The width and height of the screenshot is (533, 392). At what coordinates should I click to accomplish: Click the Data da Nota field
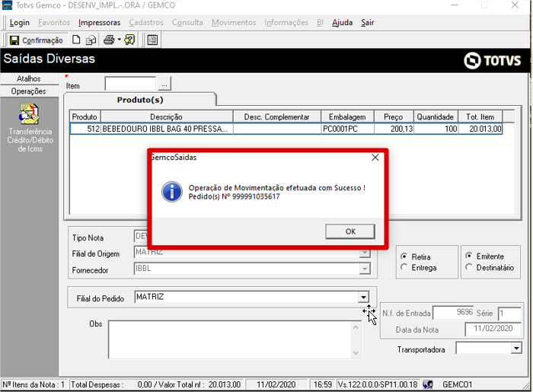click(x=493, y=329)
